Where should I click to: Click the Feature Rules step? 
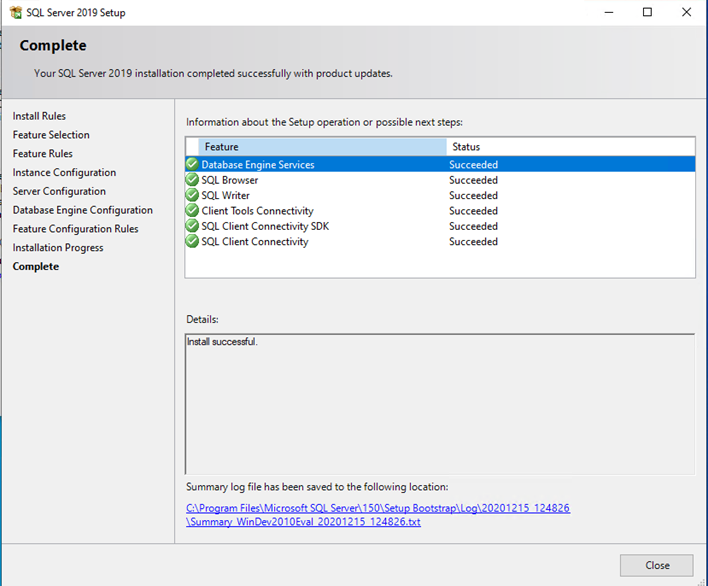[x=42, y=153]
